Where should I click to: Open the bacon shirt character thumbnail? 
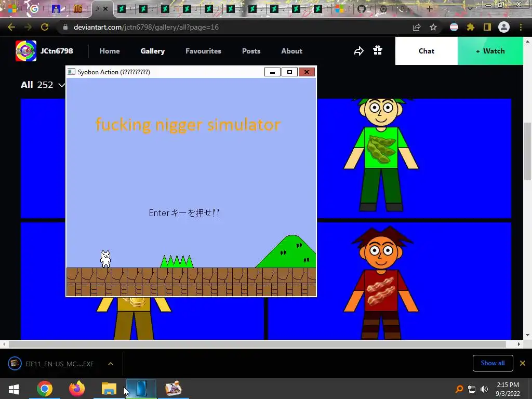coord(389,281)
